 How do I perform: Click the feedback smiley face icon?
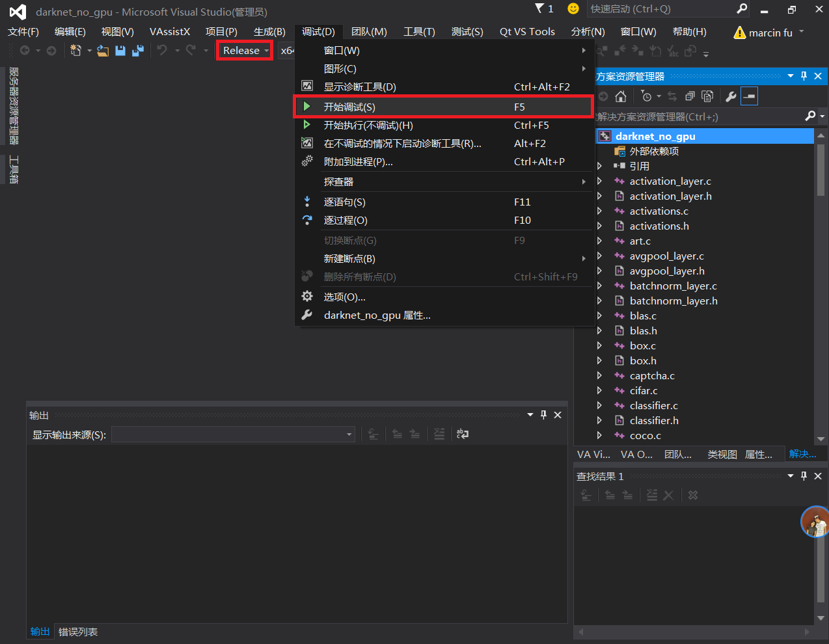[573, 8]
